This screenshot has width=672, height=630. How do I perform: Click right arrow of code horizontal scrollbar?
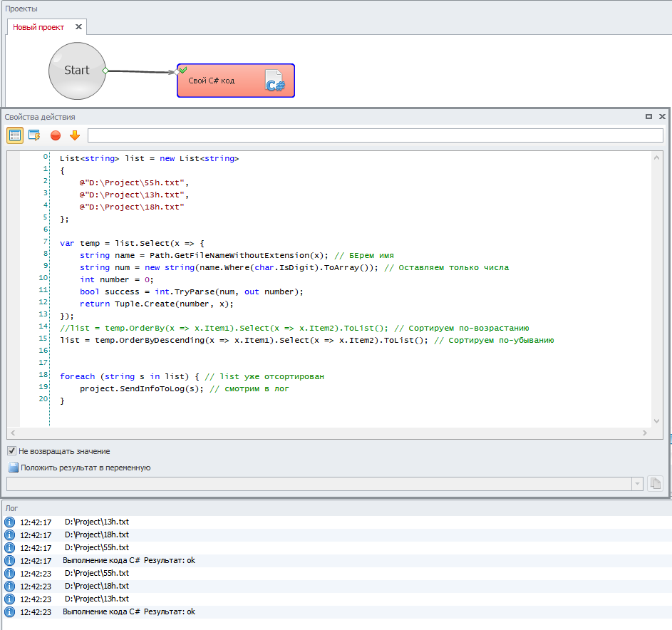coord(645,433)
